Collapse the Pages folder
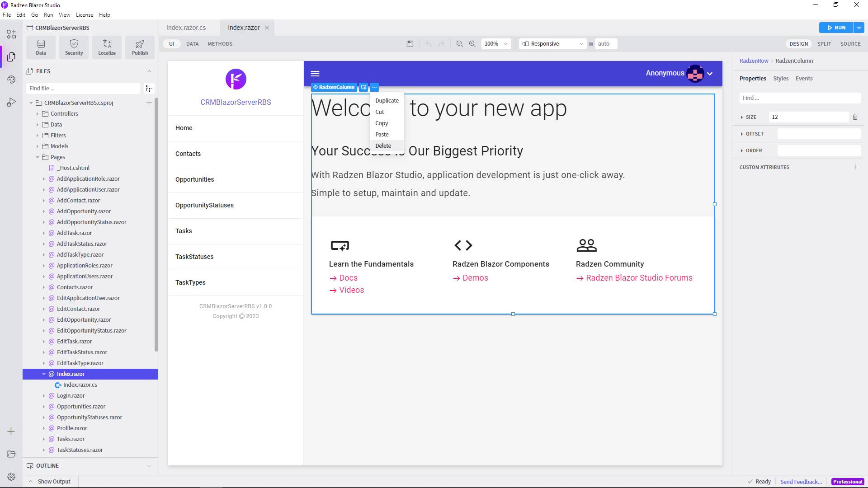This screenshot has height=488, width=868. pyautogui.click(x=38, y=157)
